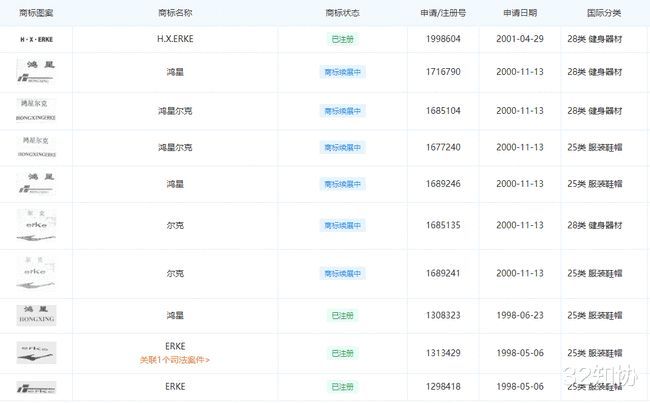Image resolution: width=650 pixels, height=403 pixels.
Task: Select registration number 1716790
Action: coord(443,72)
